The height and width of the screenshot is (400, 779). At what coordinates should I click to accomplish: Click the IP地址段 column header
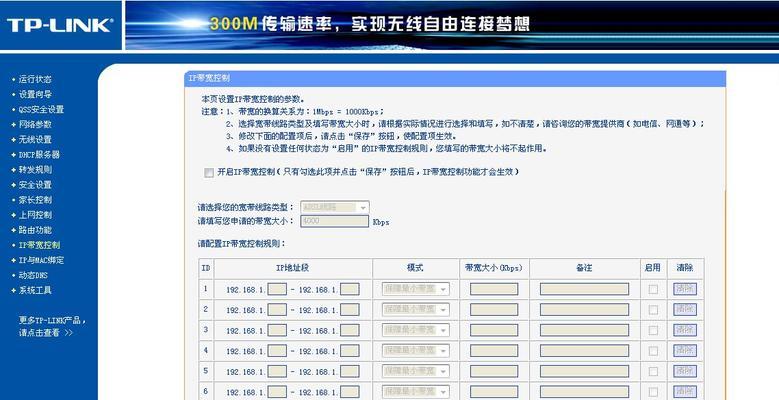[x=293, y=268]
